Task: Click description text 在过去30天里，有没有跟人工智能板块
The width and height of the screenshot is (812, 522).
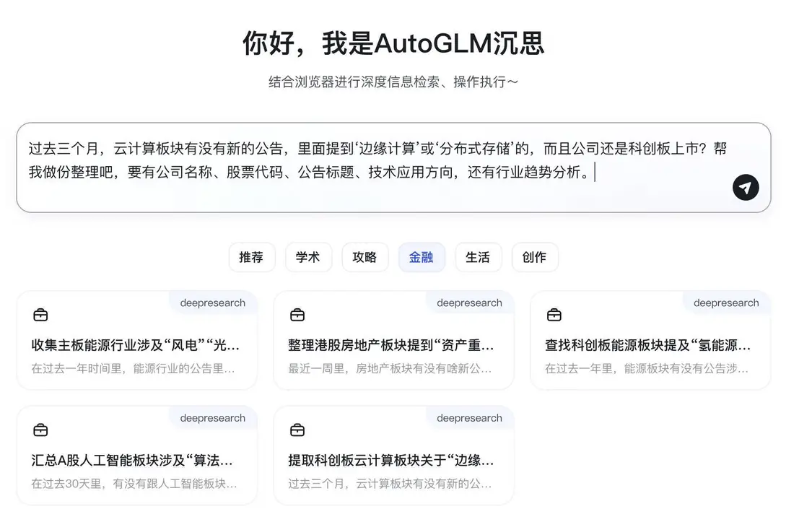Action: (x=134, y=484)
